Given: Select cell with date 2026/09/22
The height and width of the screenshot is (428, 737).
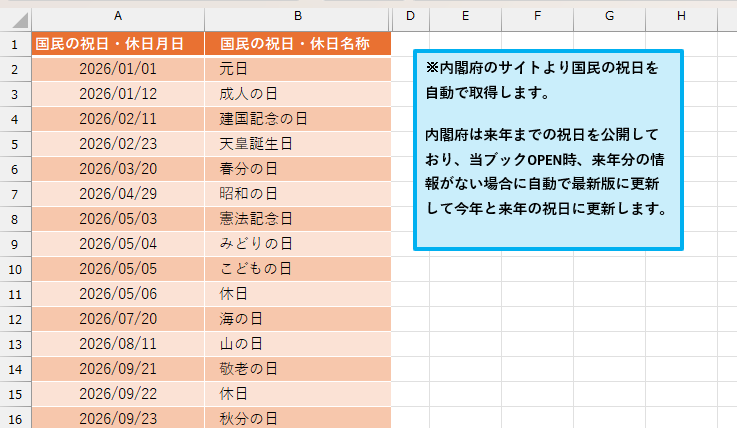Looking at the screenshot, I should (x=118, y=394).
